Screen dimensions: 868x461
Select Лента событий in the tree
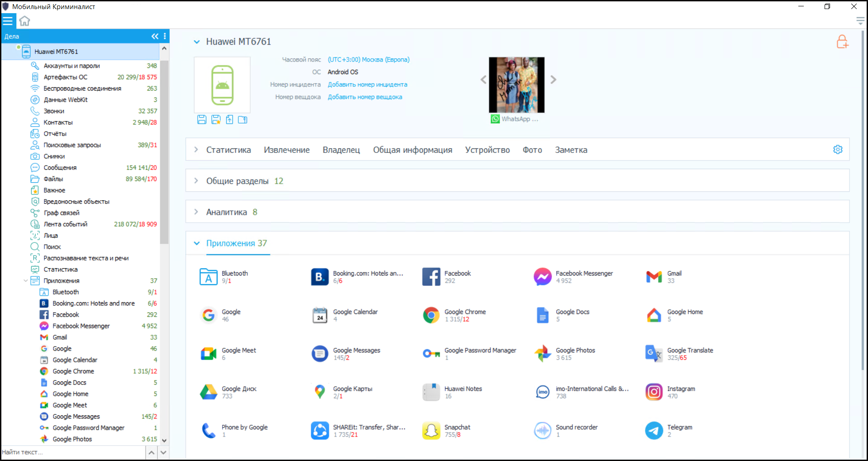tap(94, 224)
